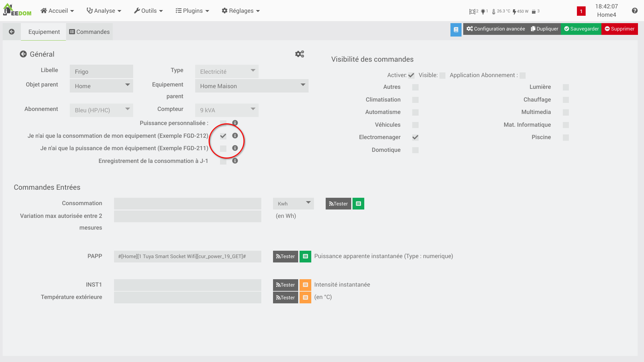This screenshot has width=644, height=362.
Task: Switch to the Commandes tab
Action: 89,32
